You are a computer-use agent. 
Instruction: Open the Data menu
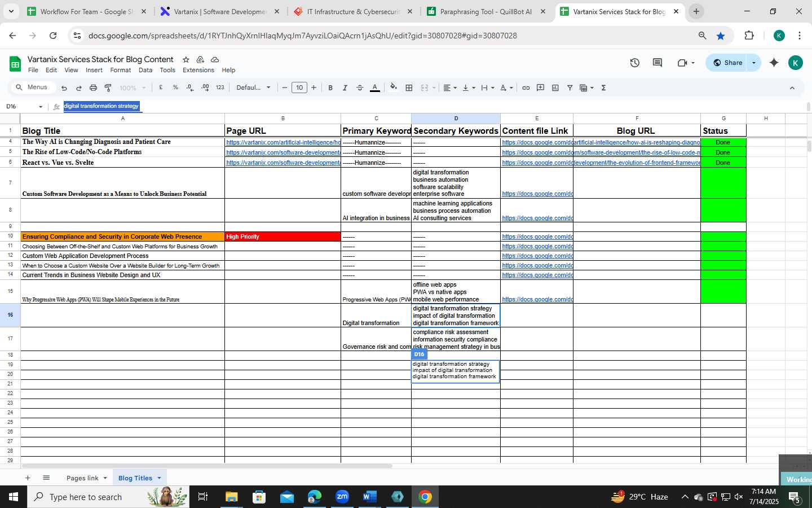(x=145, y=70)
